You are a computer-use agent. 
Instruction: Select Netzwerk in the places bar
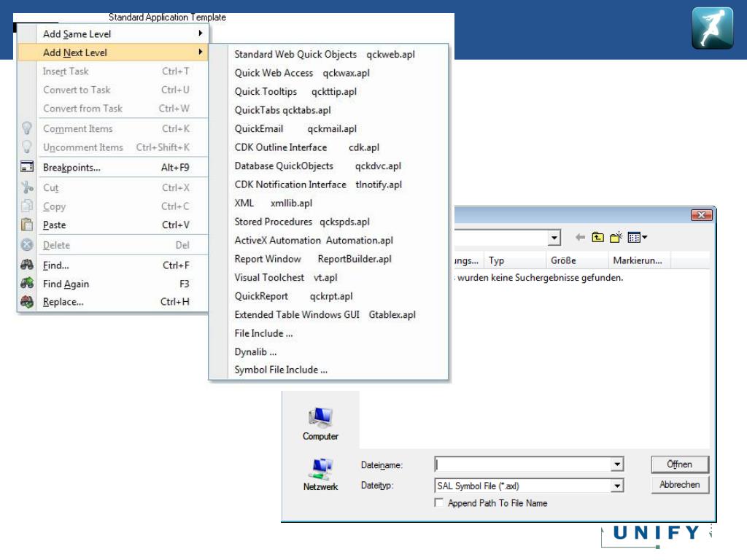point(320,474)
